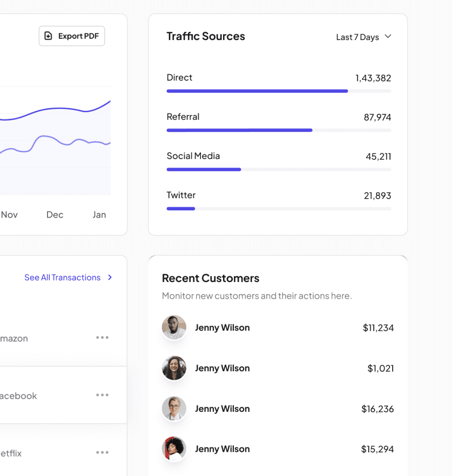This screenshot has width=453, height=476.
Task: Click the Recent Customers heading
Action: pyautogui.click(x=210, y=278)
